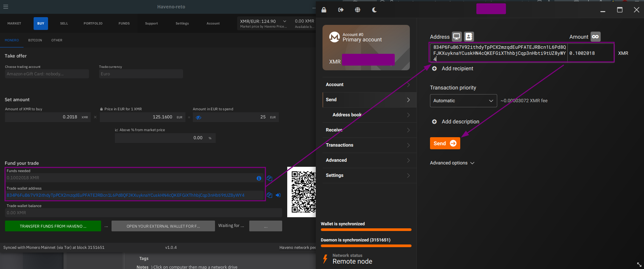This screenshot has width=644, height=269.
Task: Open address book icon next to Address
Action: pos(469,36)
